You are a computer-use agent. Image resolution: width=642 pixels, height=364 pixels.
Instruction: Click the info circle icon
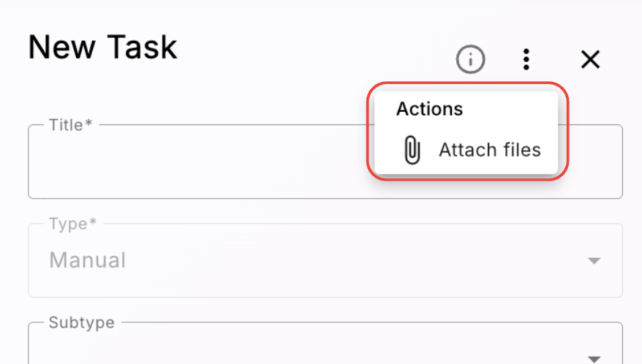pyautogui.click(x=470, y=59)
